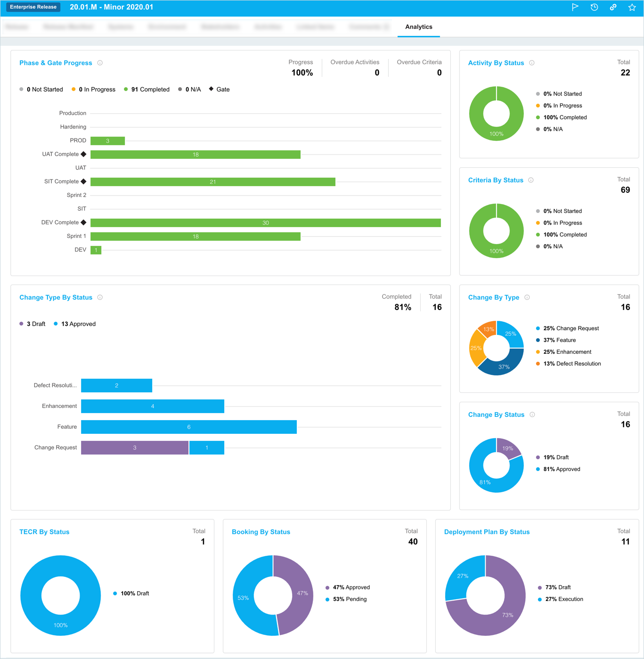
Task: Switch to the Analytics tab
Action: pyautogui.click(x=418, y=27)
